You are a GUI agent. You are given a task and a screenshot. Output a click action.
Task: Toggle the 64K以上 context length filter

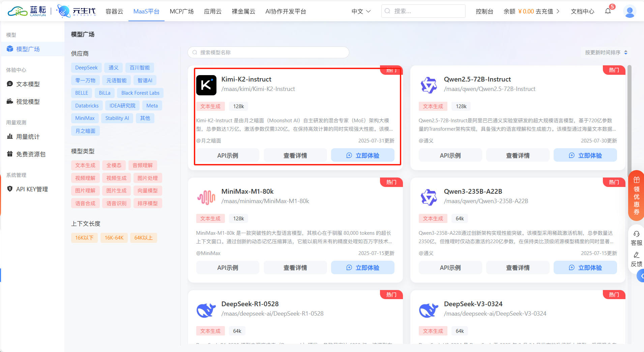click(144, 238)
